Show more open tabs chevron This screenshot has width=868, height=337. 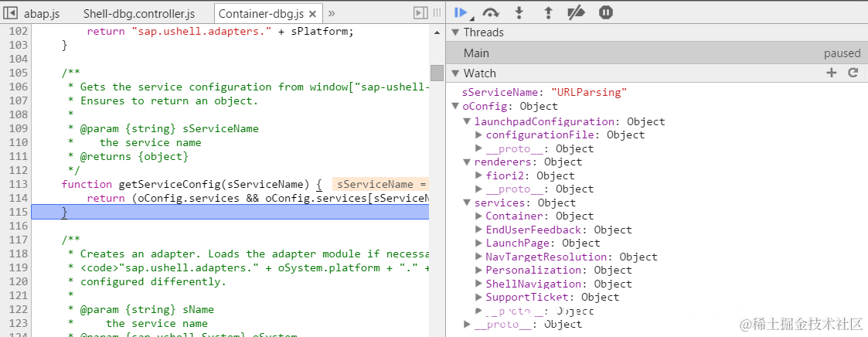click(332, 13)
